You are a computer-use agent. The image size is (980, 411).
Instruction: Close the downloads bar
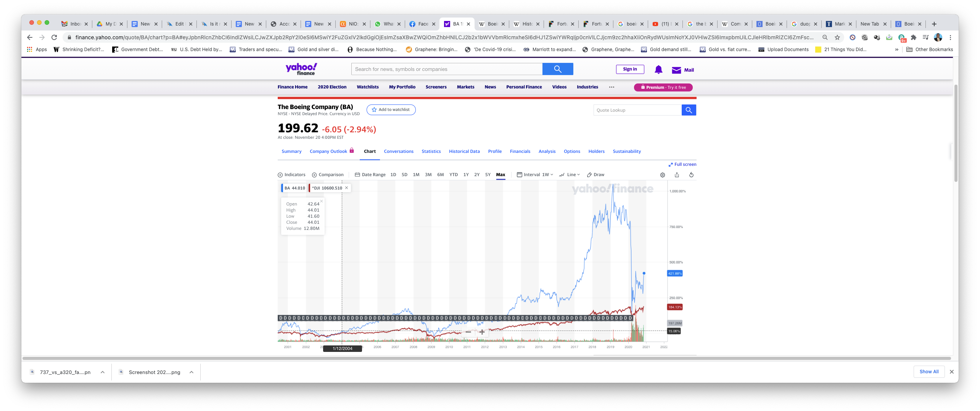951,372
